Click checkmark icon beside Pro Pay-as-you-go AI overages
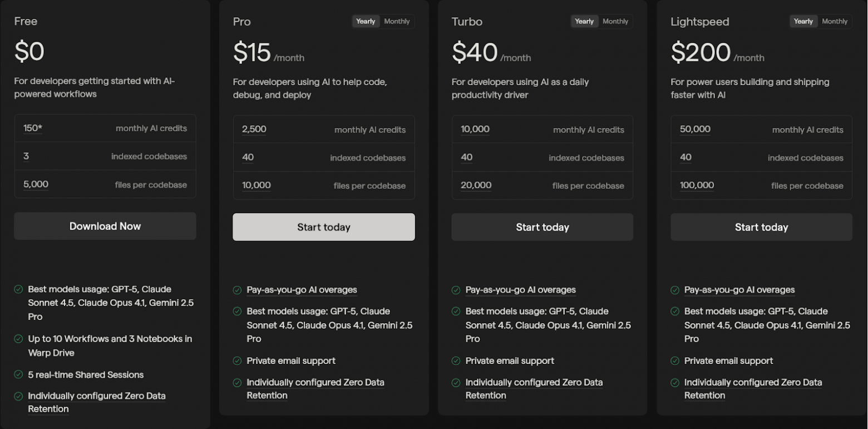Viewport: 868px width, 429px height. 237,290
